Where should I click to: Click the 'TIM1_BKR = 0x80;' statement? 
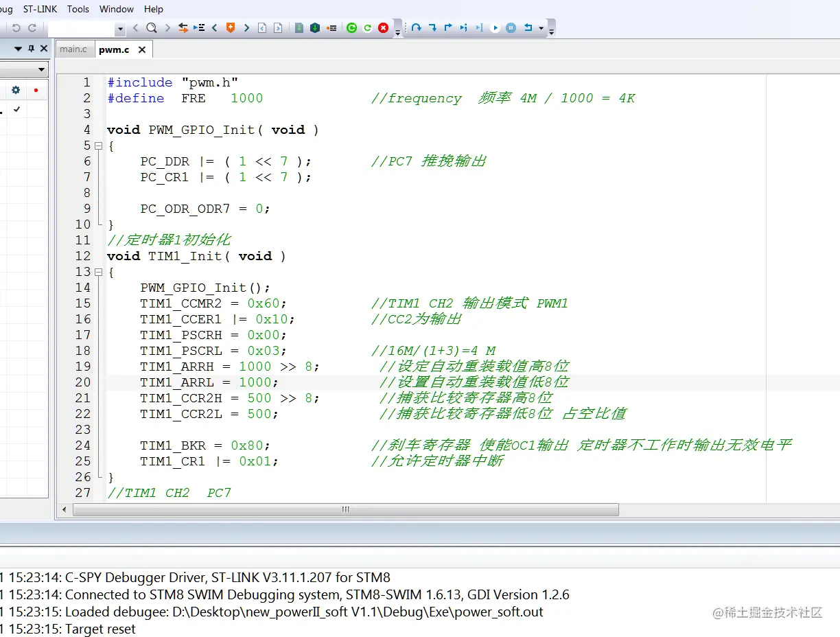pyautogui.click(x=205, y=445)
